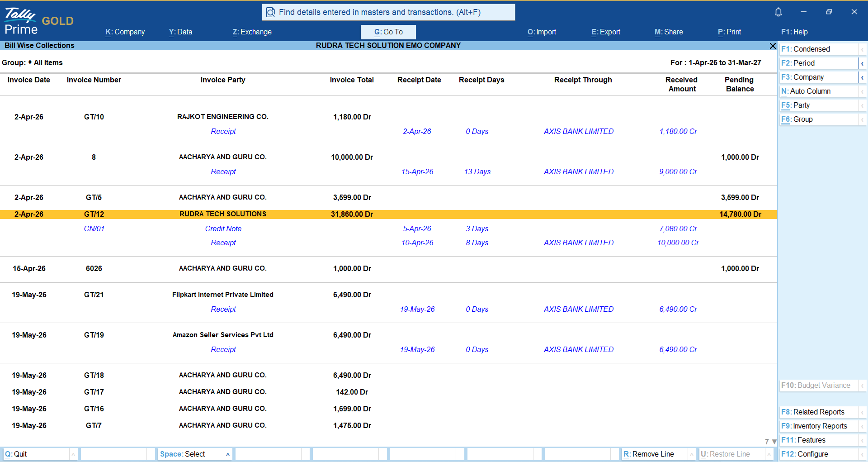868x462 pixels.
Task: Close the Bill Wise Collections report
Action: tap(773, 46)
